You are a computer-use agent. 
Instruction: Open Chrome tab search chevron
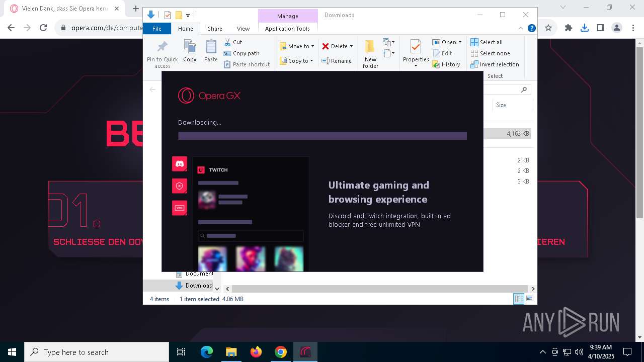pyautogui.click(x=563, y=8)
